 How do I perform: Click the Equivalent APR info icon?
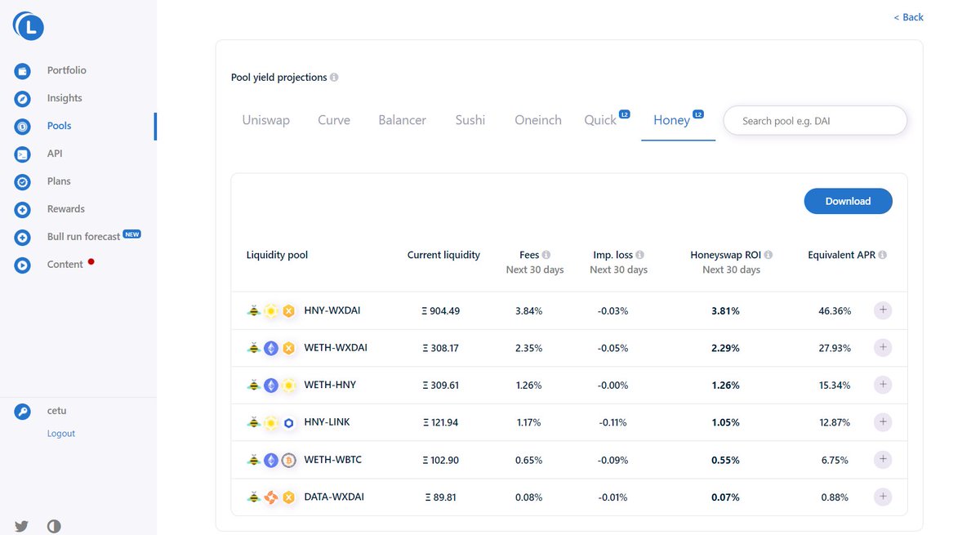pos(883,255)
